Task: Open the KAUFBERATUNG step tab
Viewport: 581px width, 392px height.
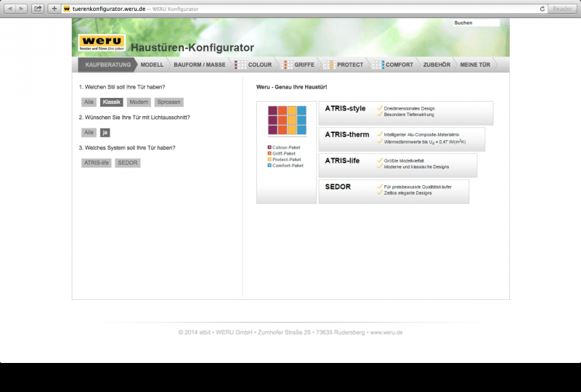Action: 107,65
